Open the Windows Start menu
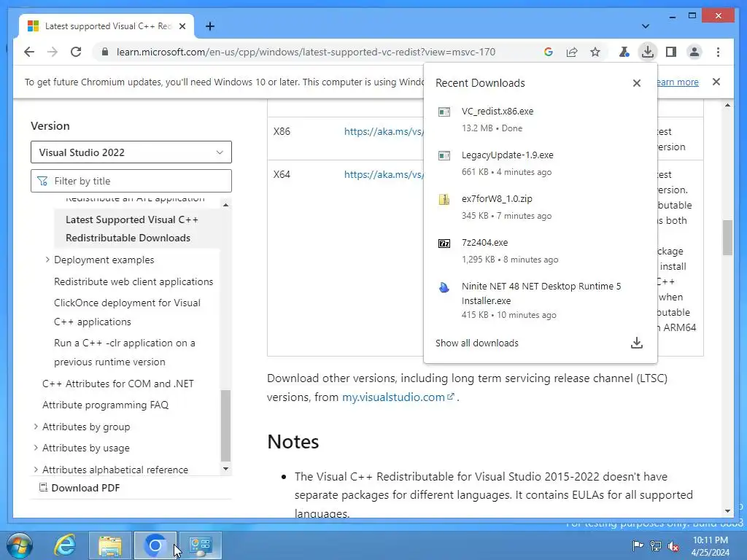The height and width of the screenshot is (560, 747). 20,545
